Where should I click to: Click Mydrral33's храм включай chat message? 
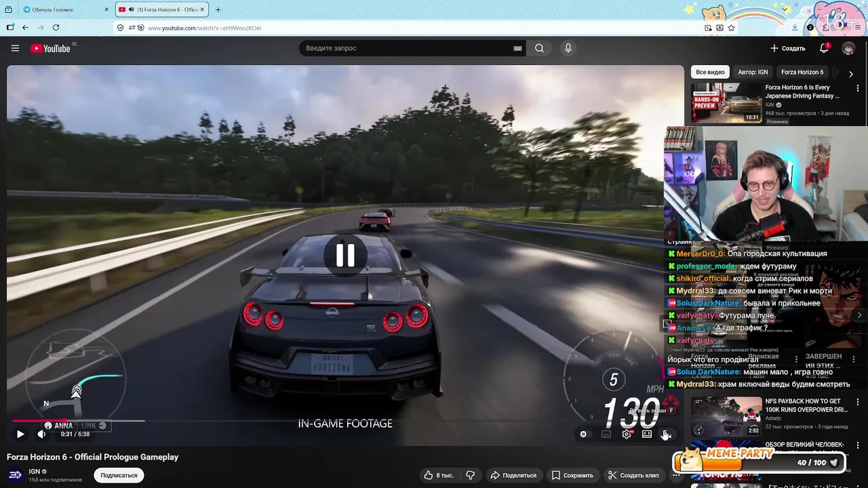tap(759, 384)
